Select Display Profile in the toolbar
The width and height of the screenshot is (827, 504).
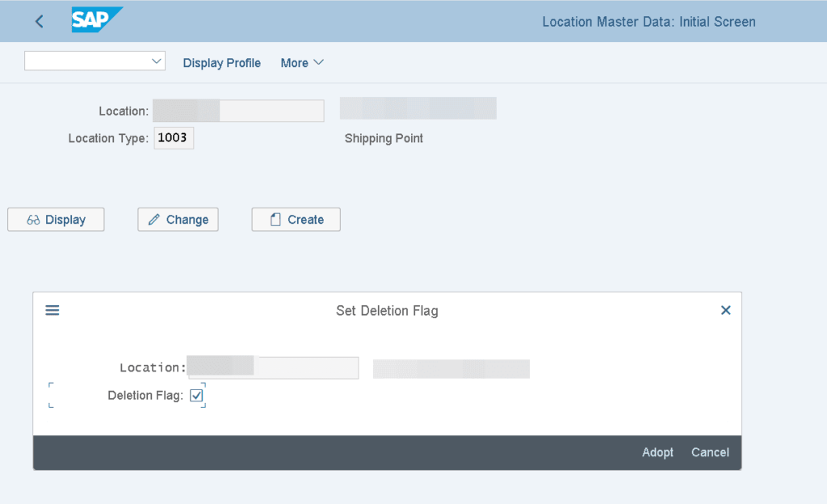tap(221, 63)
